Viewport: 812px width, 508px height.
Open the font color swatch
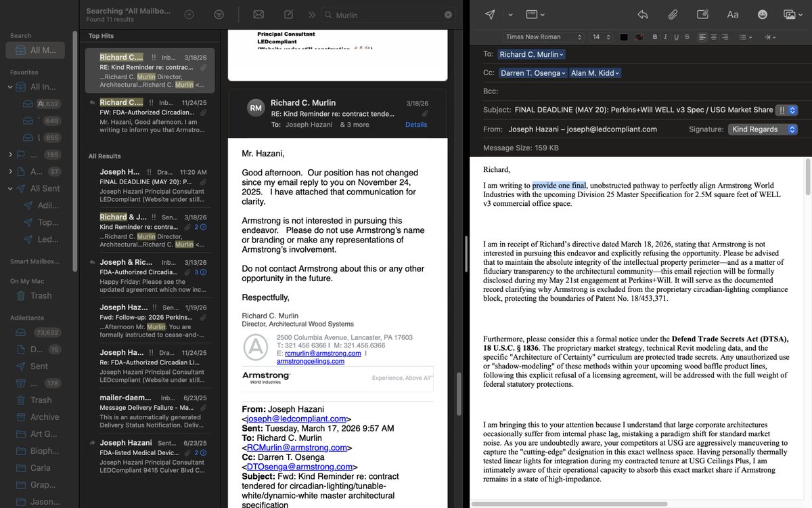point(623,37)
